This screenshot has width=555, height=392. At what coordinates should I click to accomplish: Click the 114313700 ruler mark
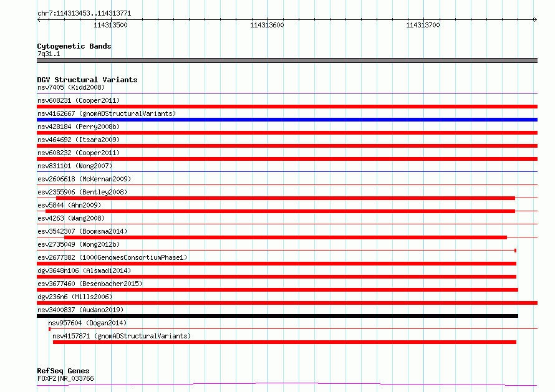(x=423, y=25)
